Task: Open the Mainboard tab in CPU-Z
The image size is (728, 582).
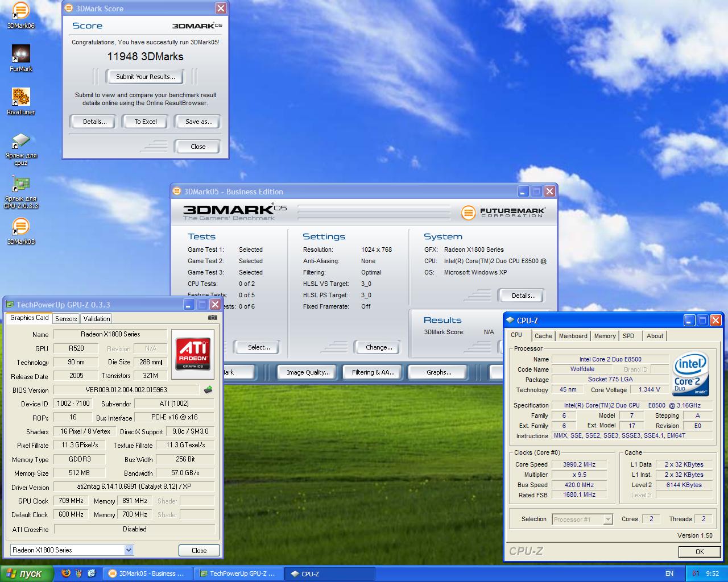Action: click(x=573, y=336)
